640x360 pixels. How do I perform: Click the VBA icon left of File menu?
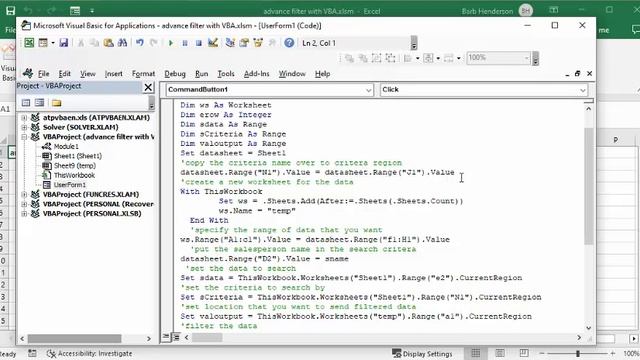pyautogui.click(x=27, y=73)
